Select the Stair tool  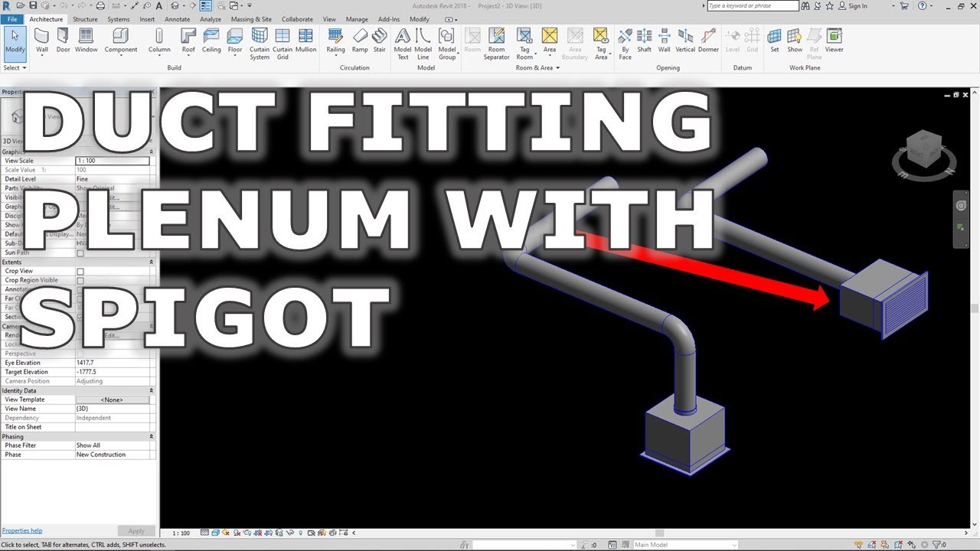(x=379, y=41)
